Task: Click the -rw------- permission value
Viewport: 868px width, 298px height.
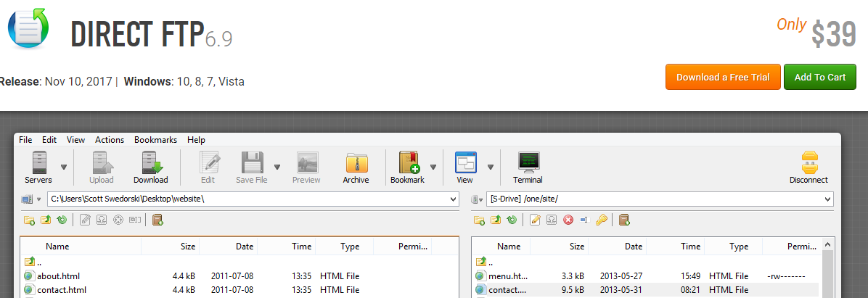Action: point(786,276)
